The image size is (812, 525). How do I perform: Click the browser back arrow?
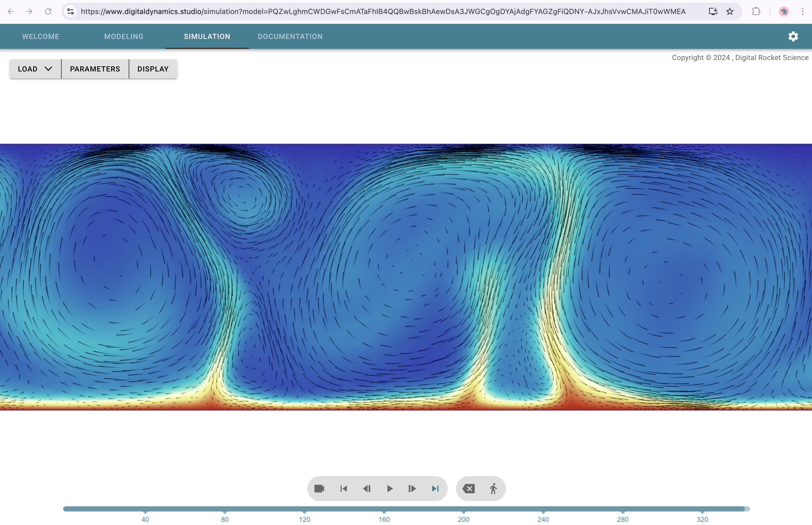click(11, 12)
